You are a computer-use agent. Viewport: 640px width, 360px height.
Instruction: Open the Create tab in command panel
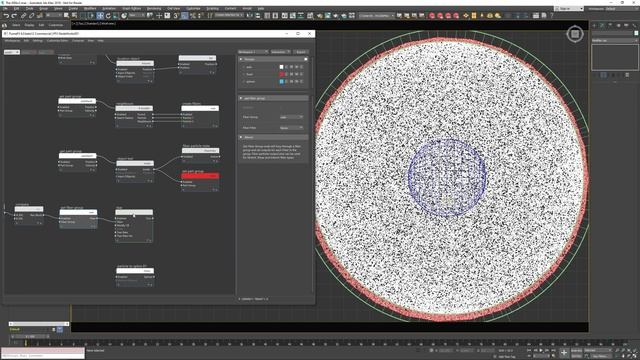click(x=594, y=25)
